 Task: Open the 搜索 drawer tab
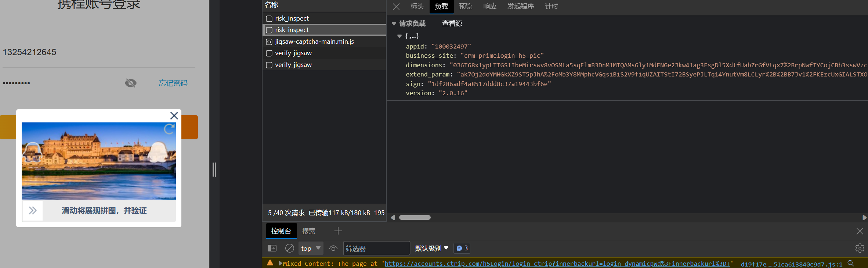coord(309,231)
